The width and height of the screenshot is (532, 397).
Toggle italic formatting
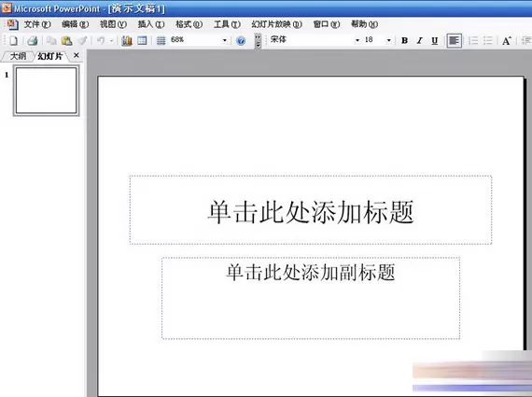[420, 41]
